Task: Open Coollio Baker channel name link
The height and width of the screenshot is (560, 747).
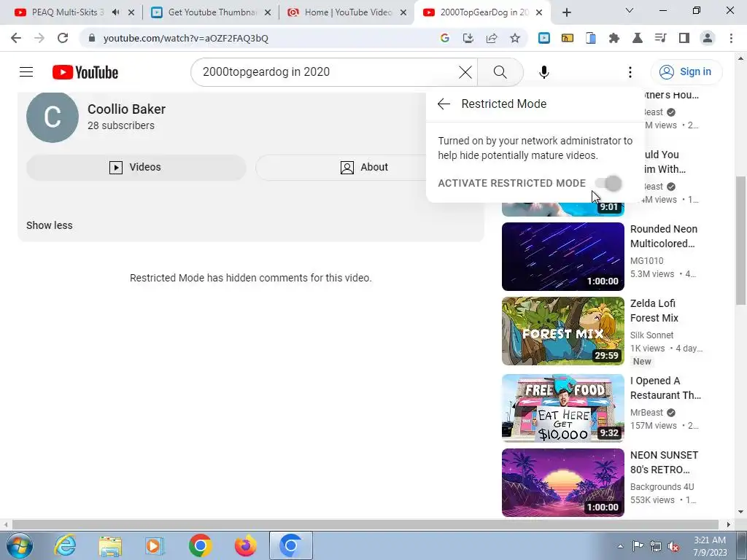Action: click(126, 109)
